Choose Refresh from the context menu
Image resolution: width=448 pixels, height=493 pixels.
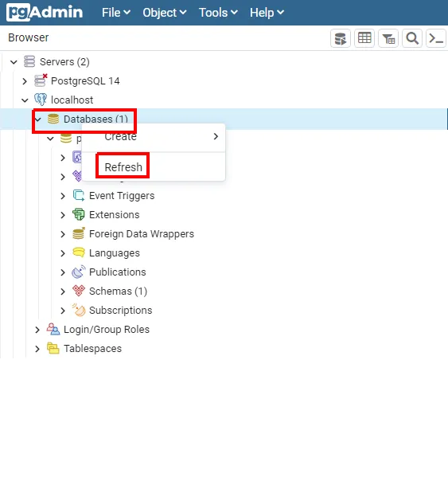pyautogui.click(x=154, y=167)
